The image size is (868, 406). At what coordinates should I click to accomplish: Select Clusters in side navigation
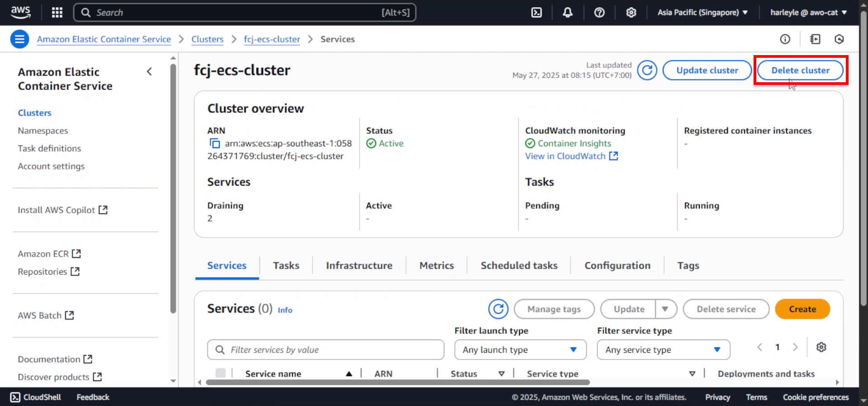(35, 113)
